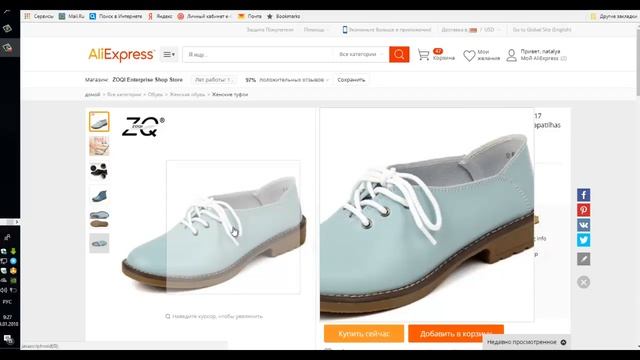Expand the 'Лет работы' store dropdown
Viewport: 640px width, 360px height.
pyautogui.click(x=213, y=80)
